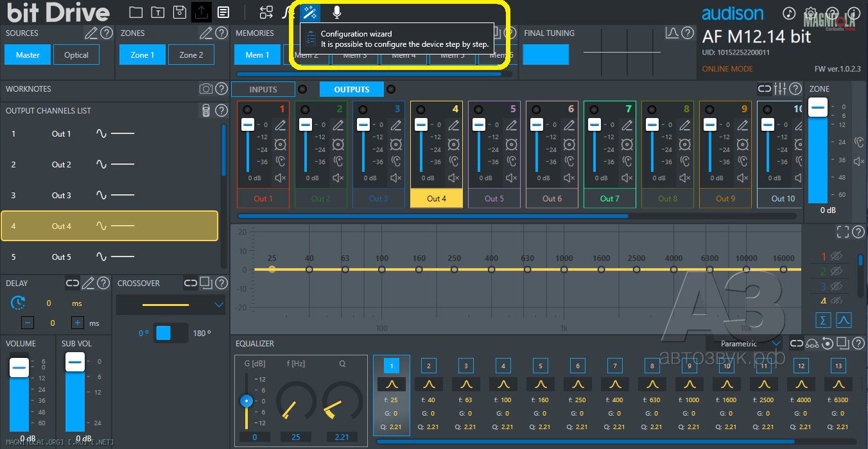The width and height of the screenshot is (868, 449).
Task: Toggle the sum (Σ) curve button
Action: pos(823,319)
